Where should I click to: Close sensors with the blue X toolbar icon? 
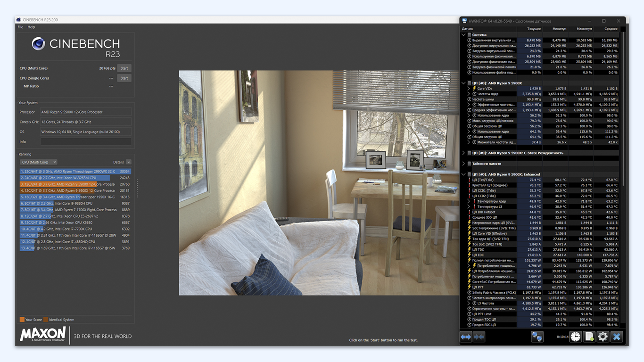click(x=617, y=337)
